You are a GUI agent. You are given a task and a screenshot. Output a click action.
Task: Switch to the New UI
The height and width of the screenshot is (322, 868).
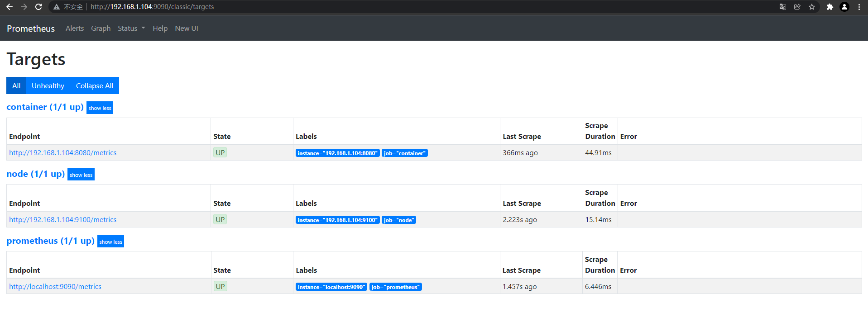187,28
